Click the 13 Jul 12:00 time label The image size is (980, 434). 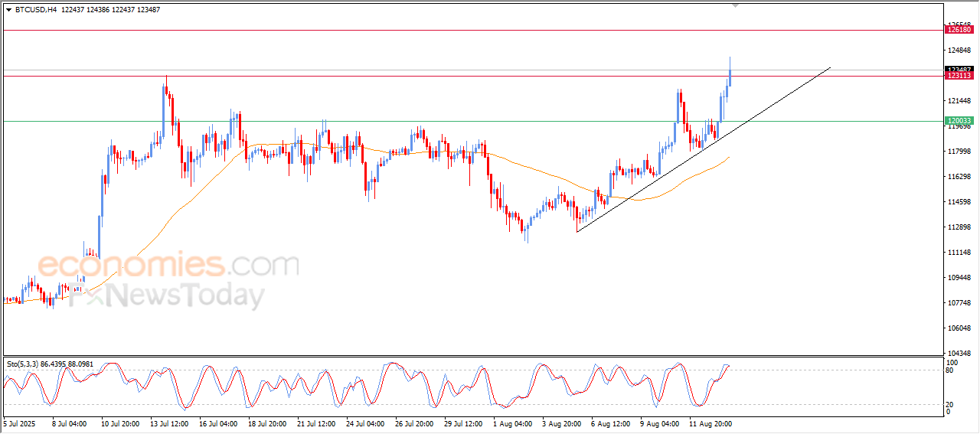(169, 423)
